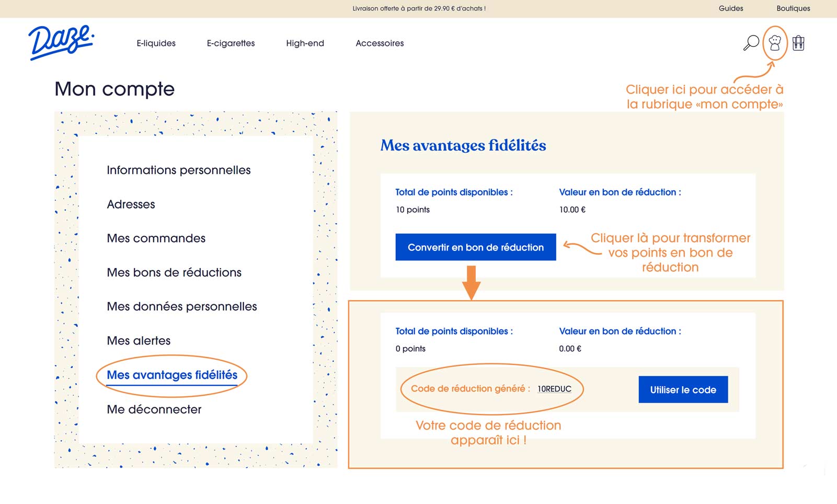Open the High-end menu

pos(305,43)
